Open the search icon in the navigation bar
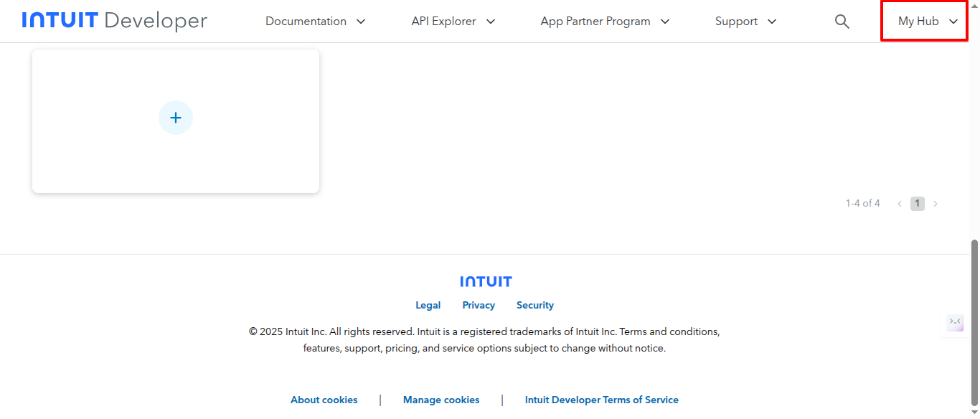Screen dimensions: 980x419 (x=842, y=21)
